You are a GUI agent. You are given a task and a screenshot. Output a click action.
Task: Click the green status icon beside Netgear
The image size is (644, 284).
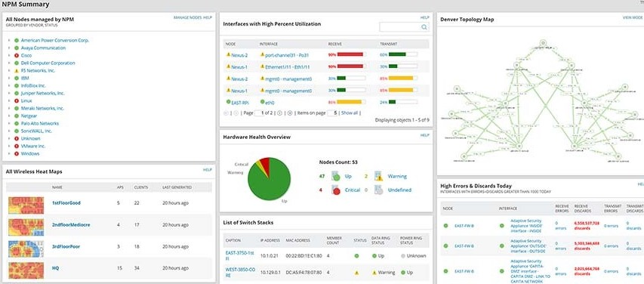17,116
